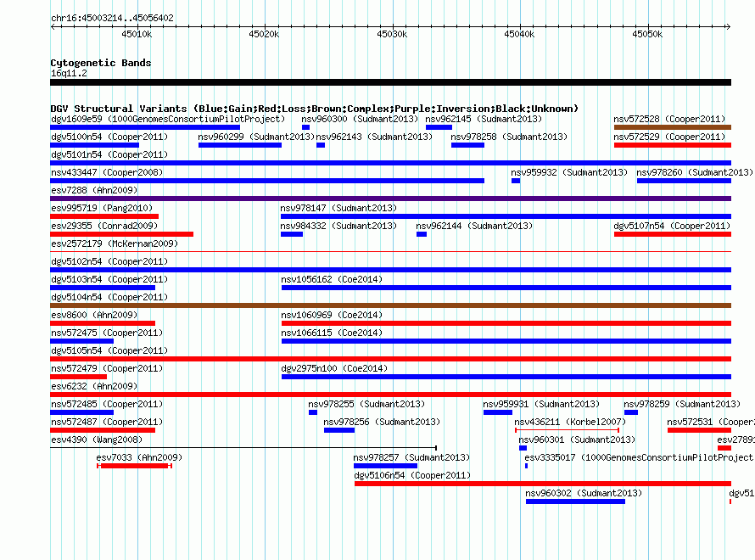
Task: Select nsv978258 (Sudmant2013) label
Action: coord(509,137)
